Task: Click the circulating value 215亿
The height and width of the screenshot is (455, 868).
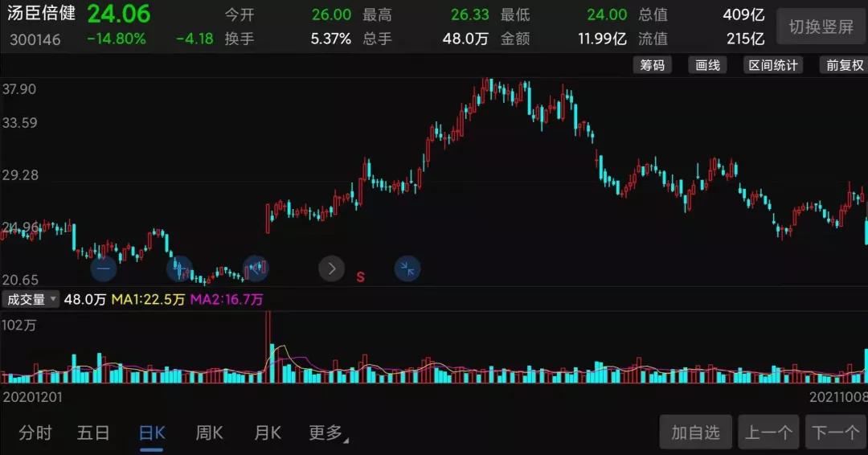Action: click(x=745, y=39)
